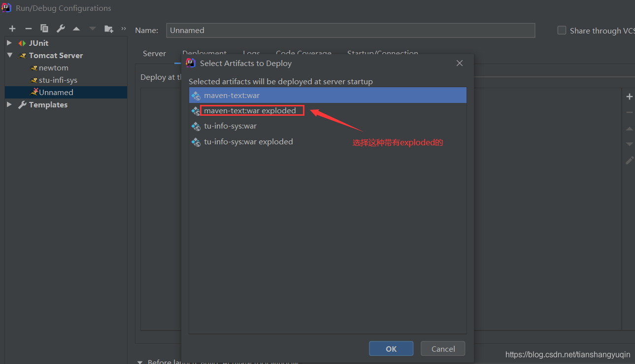Expand JUnit tree node
This screenshot has height=364, width=635.
point(9,43)
